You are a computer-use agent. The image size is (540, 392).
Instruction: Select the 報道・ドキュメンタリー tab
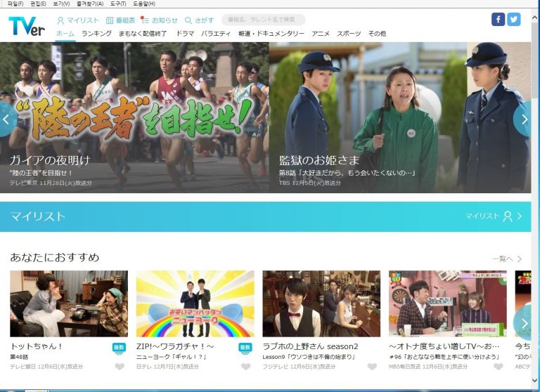pos(271,34)
